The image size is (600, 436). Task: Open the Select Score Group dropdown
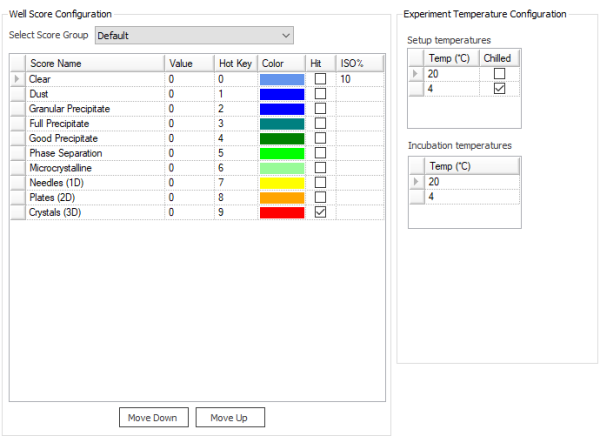coord(193,36)
